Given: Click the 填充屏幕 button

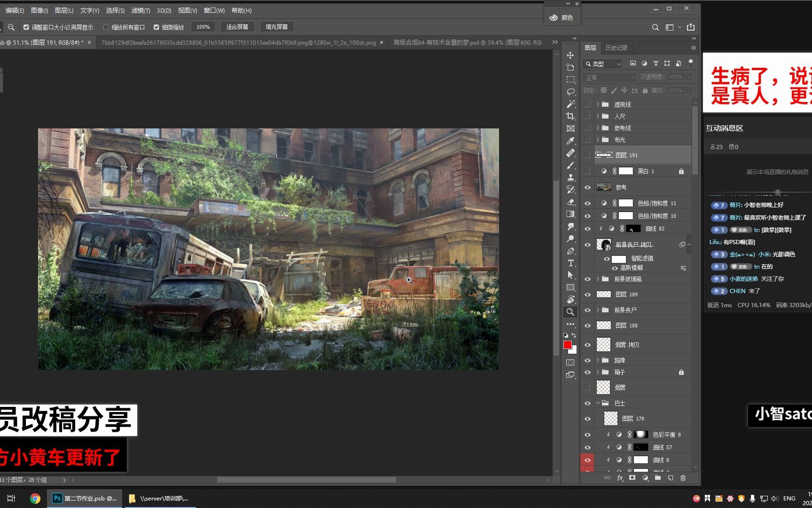Looking at the screenshot, I should click(277, 27).
